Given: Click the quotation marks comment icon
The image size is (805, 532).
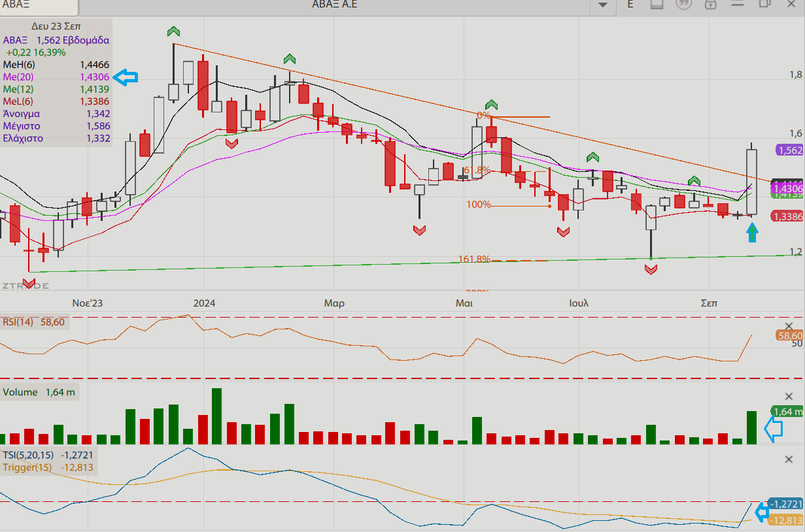Looking at the screenshot, I should pyautogui.click(x=683, y=5).
